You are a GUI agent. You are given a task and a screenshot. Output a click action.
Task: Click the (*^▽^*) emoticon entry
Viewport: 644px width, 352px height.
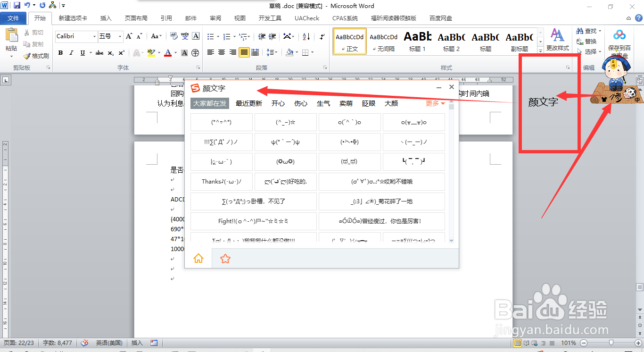point(221,122)
